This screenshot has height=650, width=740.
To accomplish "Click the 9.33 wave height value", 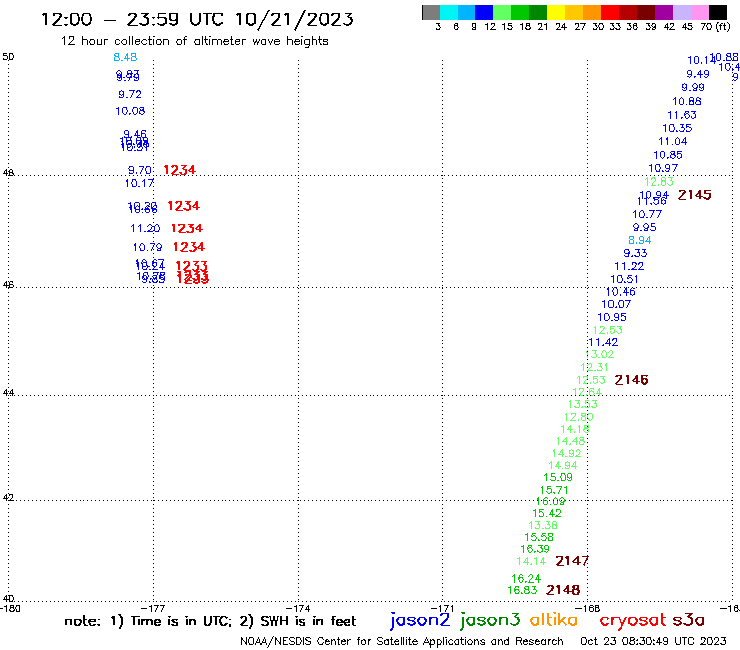I will coord(635,253).
